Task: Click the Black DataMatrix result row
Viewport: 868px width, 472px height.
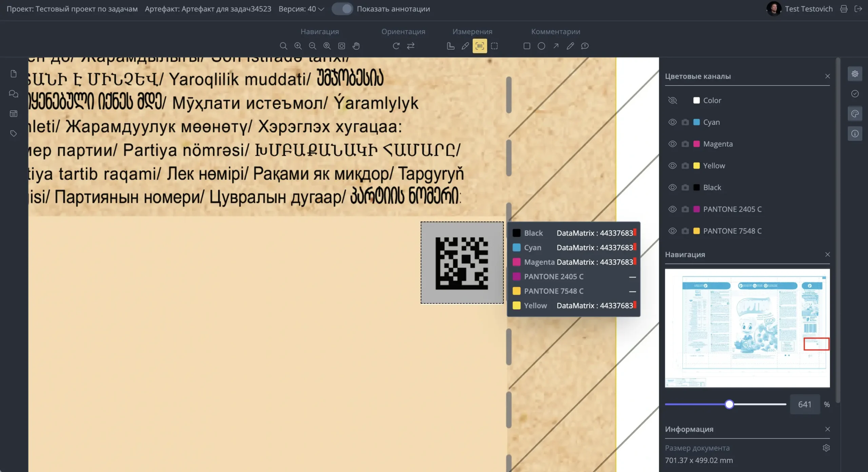Action: click(574, 233)
